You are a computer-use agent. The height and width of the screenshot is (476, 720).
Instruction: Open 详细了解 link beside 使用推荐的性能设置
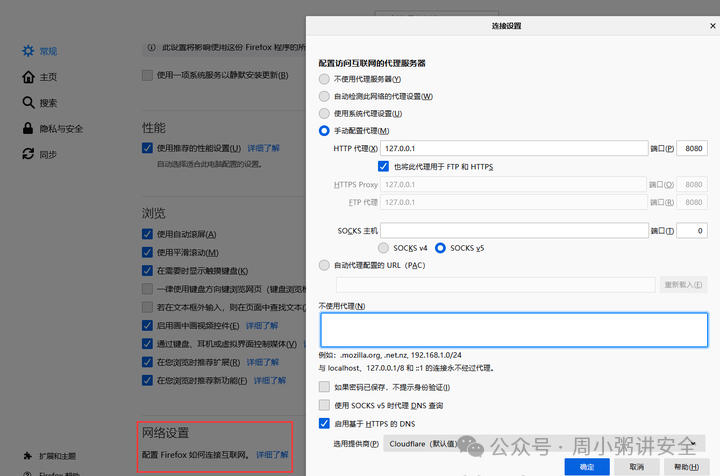tap(264, 148)
